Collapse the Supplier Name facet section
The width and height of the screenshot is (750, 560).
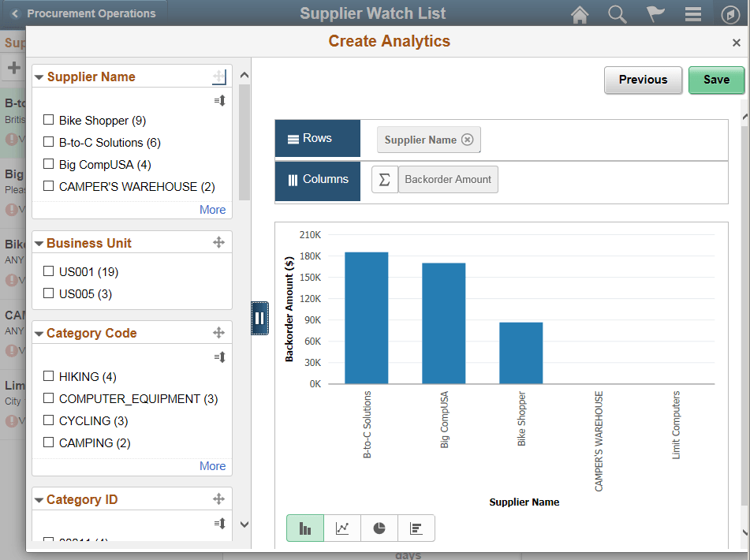click(x=38, y=77)
